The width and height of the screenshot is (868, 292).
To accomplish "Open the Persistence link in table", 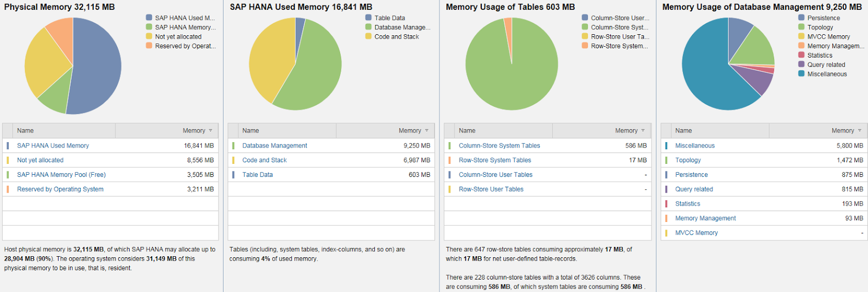I will [x=692, y=175].
